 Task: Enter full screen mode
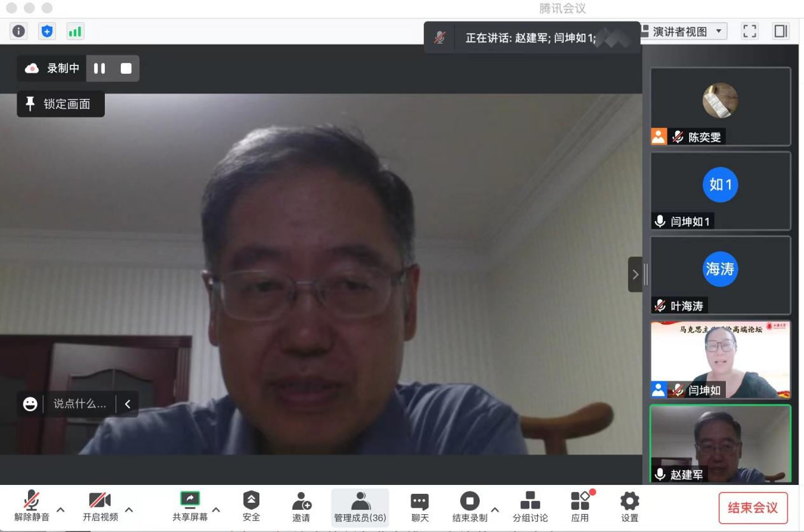click(x=751, y=31)
